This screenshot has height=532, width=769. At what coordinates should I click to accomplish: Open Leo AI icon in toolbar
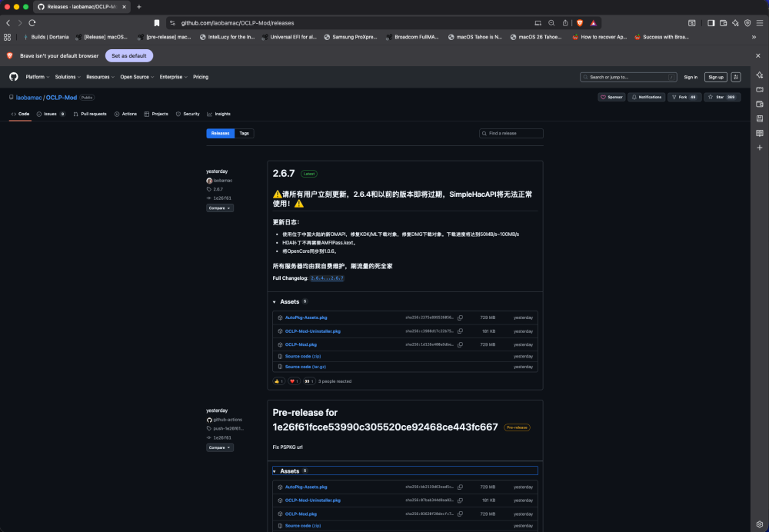[735, 23]
